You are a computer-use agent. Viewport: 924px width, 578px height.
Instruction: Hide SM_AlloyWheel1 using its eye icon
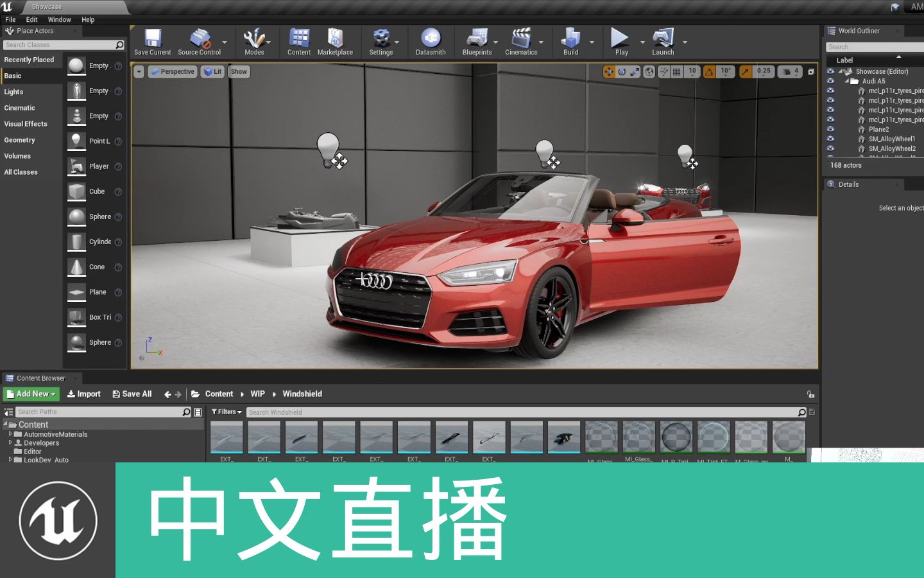tap(830, 139)
